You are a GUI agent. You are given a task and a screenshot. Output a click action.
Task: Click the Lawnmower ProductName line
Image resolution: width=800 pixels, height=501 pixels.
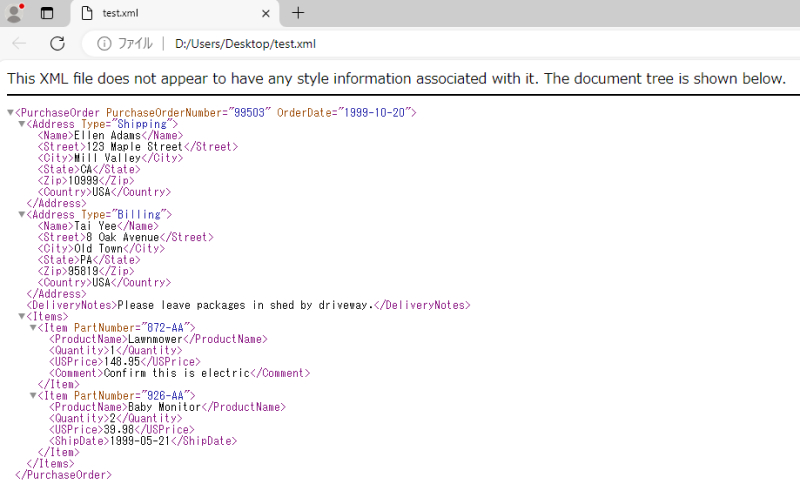tap(158, 339)
